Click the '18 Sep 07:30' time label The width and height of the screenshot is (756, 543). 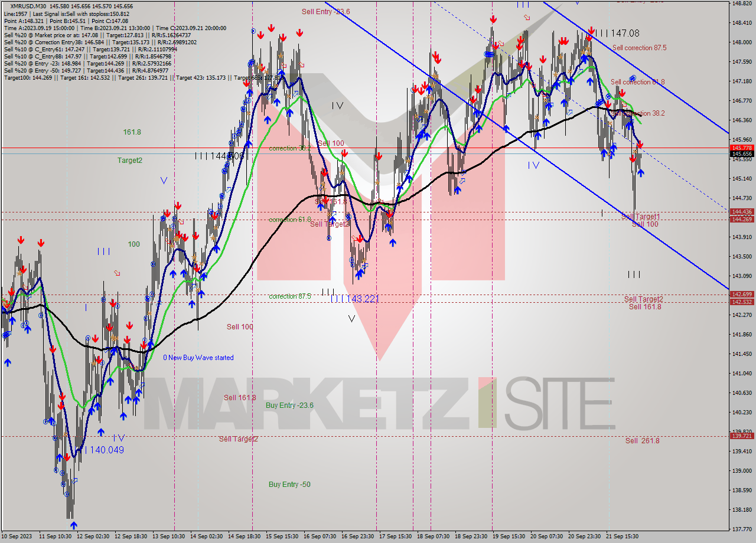[x=434, y=537]
